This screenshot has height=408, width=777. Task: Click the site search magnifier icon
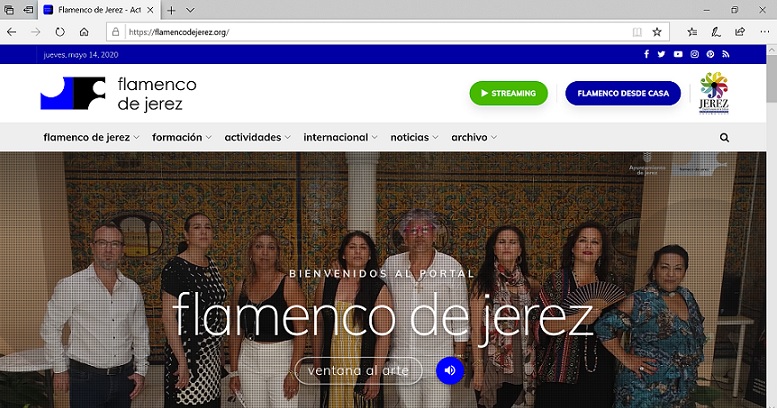point(724,137)
